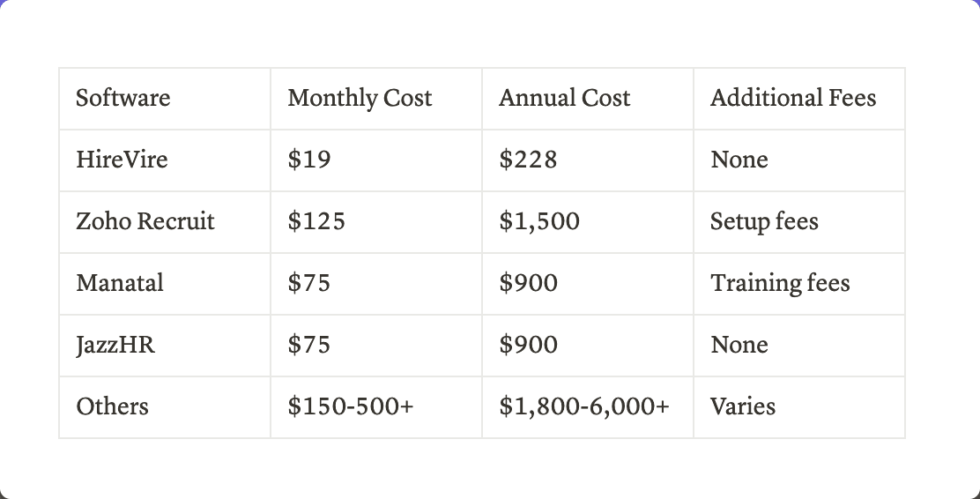Click the $228 annual cost value
This screenshot has height=499, width=980.
click(x=528, y=160)
